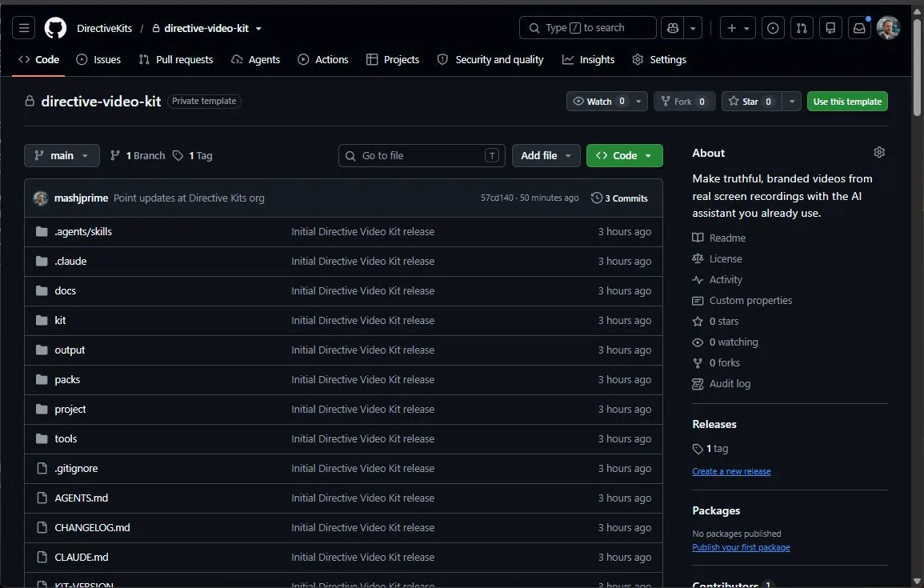Open the pull requests icon in the header

click(x=802, y=28)
